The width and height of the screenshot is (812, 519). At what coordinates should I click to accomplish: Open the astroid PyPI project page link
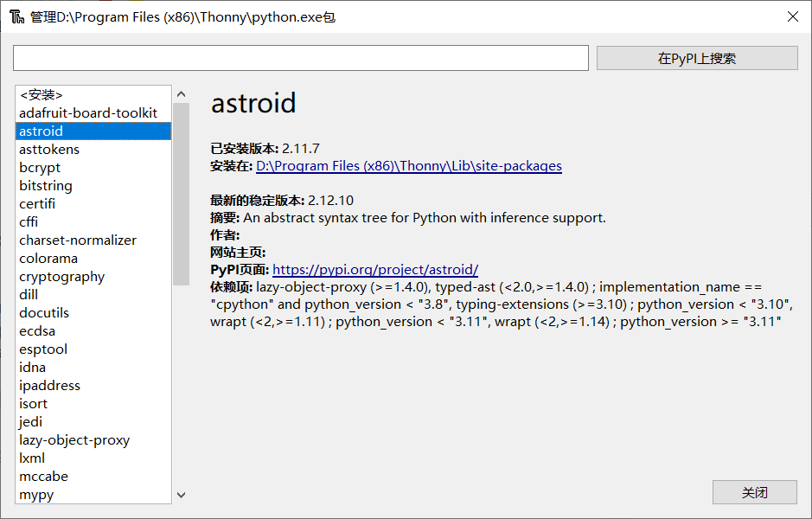(375, 269)
